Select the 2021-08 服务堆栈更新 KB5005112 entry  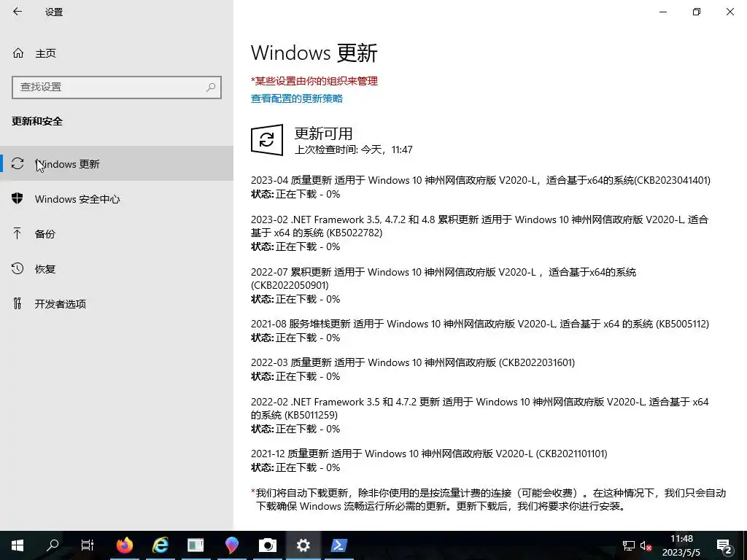(x=480, y=330)
